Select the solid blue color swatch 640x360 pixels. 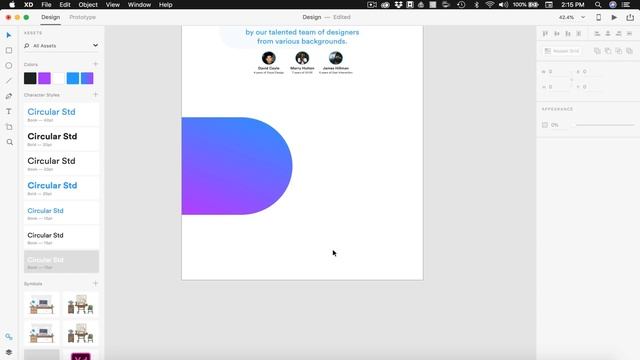click(73, 78)
